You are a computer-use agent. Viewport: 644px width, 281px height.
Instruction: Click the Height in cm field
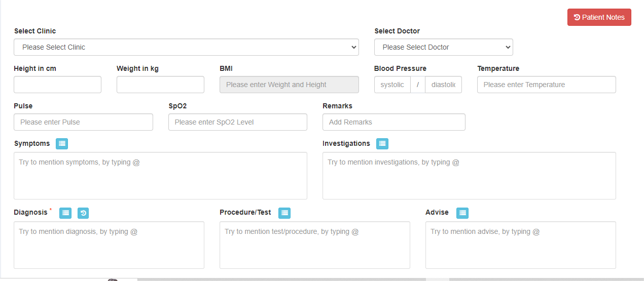coord(57,85)
